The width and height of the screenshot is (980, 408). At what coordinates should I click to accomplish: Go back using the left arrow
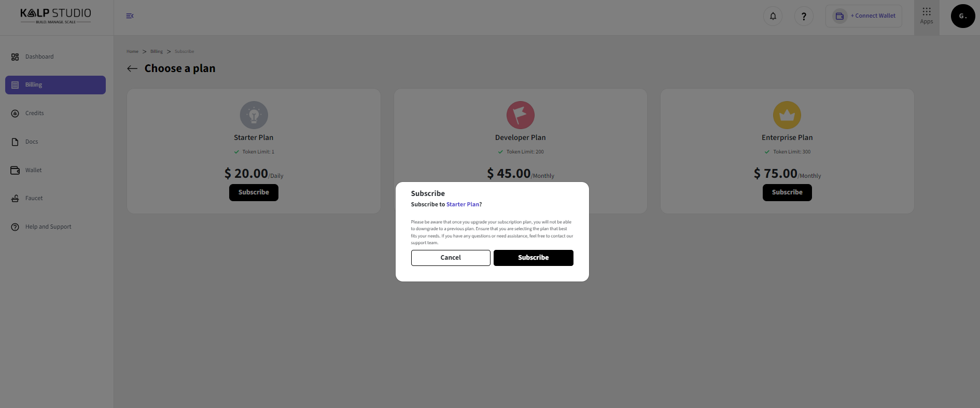tap(132, 68)
